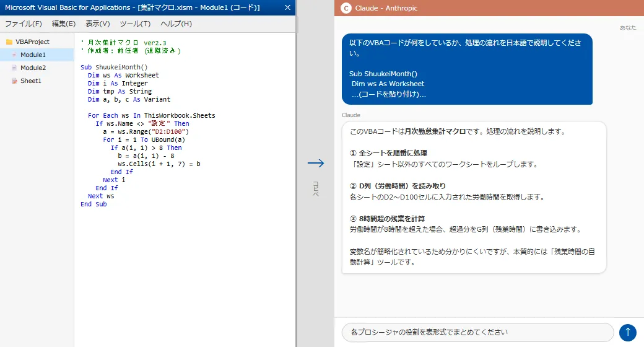Open the 表示(V) menu
This screenshot has width=644, height=347.
coord(98,24)
